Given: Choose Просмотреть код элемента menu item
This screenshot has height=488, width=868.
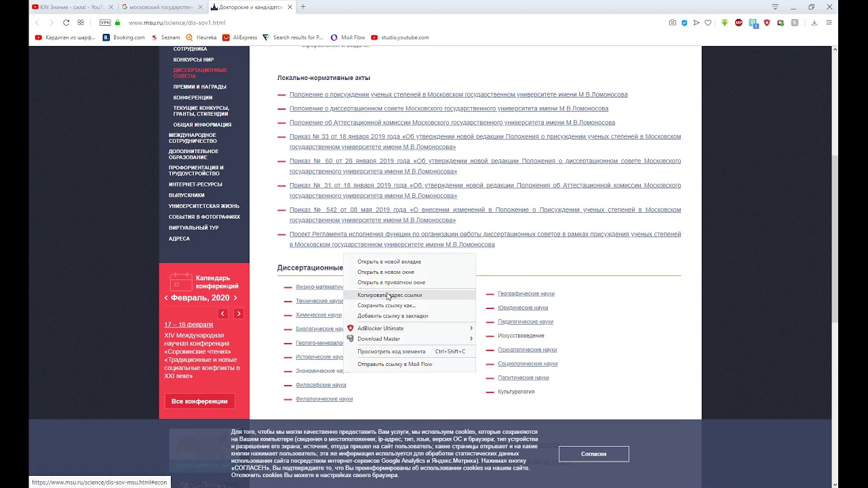Looking at the screenshot, I should 410,351.
